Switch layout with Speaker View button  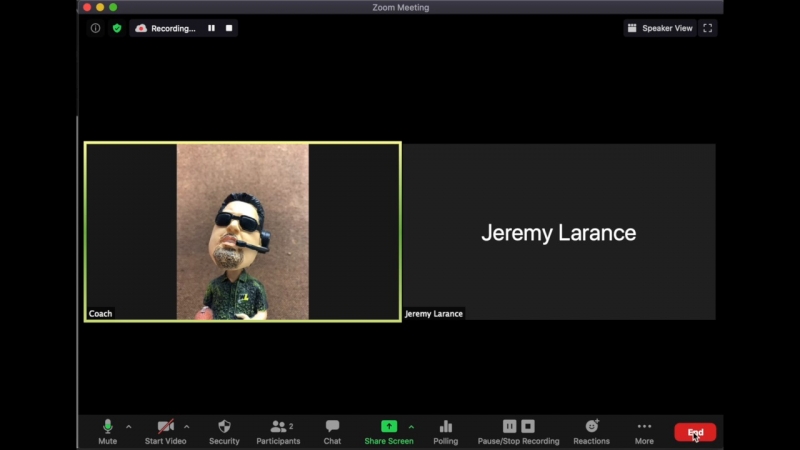pos(659,28)
